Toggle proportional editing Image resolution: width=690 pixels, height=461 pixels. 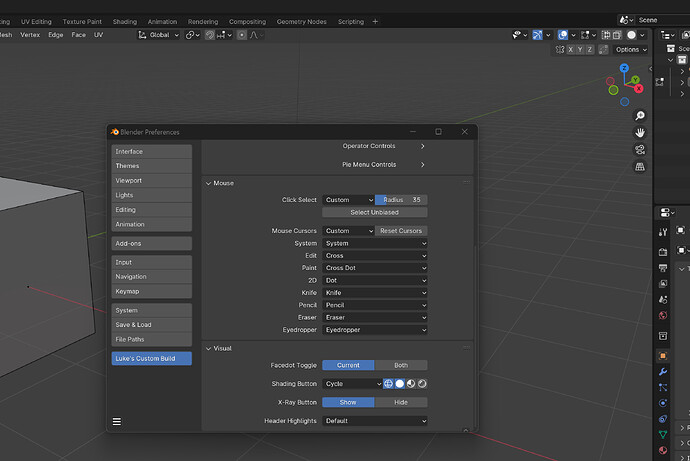click(242, 35)
